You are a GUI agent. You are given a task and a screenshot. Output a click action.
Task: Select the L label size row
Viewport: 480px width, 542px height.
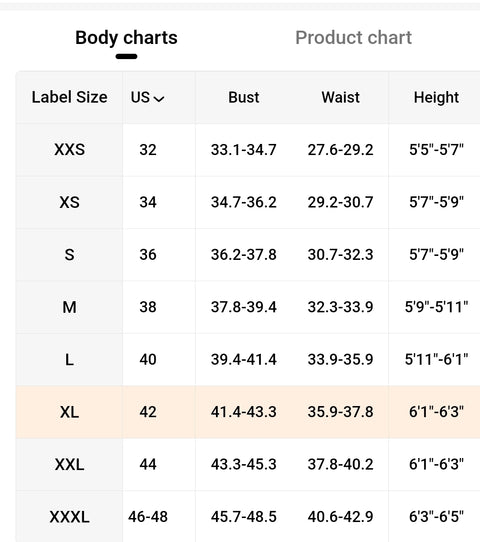point(248,359)
